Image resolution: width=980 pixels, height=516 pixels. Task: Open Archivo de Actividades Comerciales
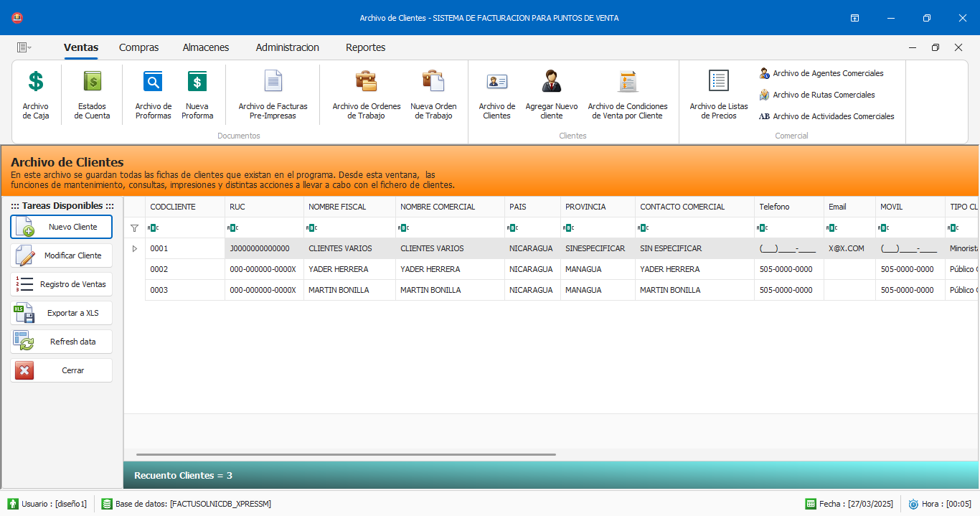(826, 116)
